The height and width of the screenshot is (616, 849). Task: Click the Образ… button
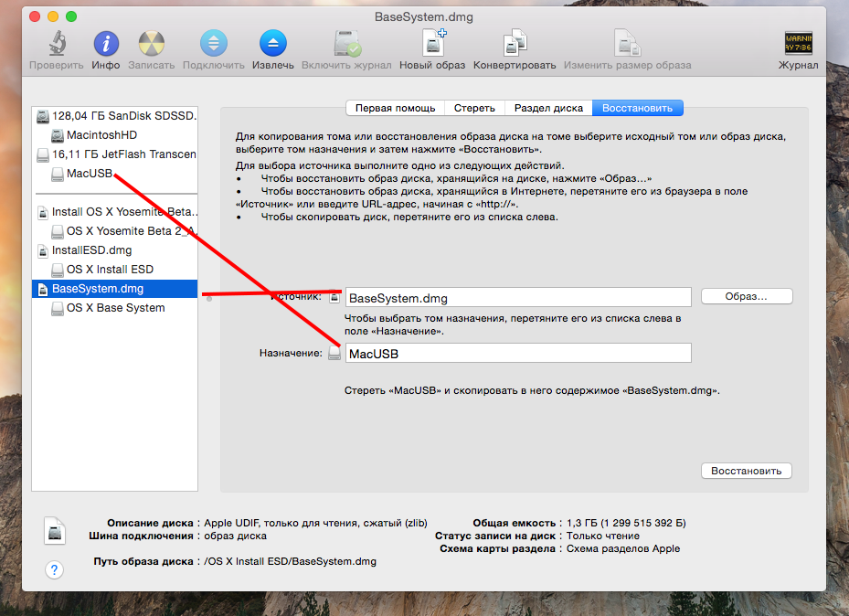pos(746,297)
